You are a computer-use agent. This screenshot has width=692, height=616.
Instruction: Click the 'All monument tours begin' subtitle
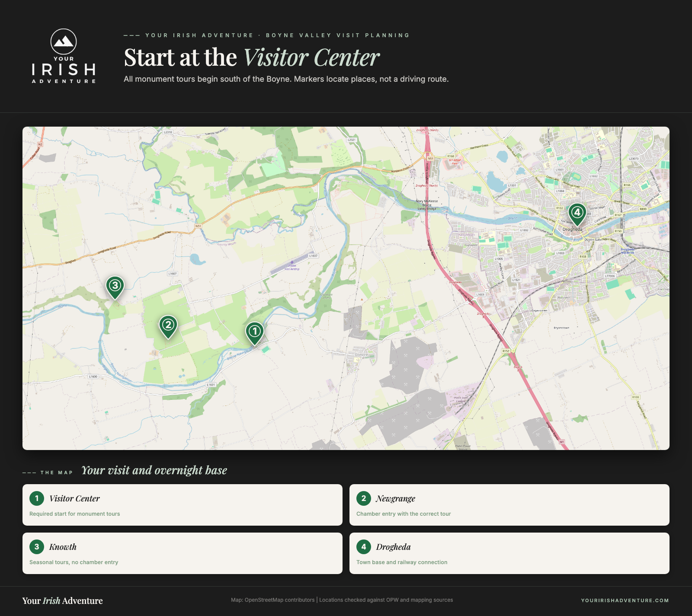tap(286, 79)
